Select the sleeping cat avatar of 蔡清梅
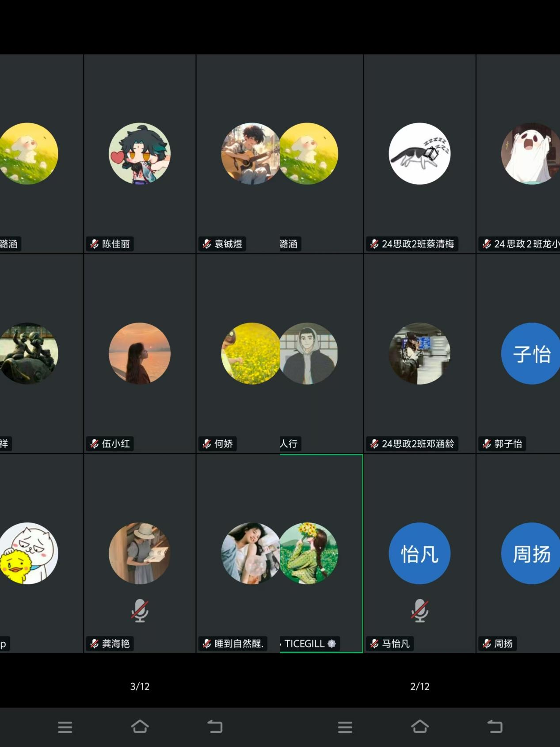This screenshot has width=560, height=747. [419, 153]
